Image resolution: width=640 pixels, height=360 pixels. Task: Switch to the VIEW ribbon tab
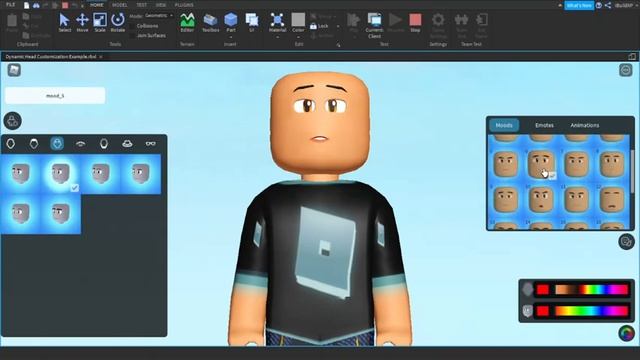[x=161, y=5]
